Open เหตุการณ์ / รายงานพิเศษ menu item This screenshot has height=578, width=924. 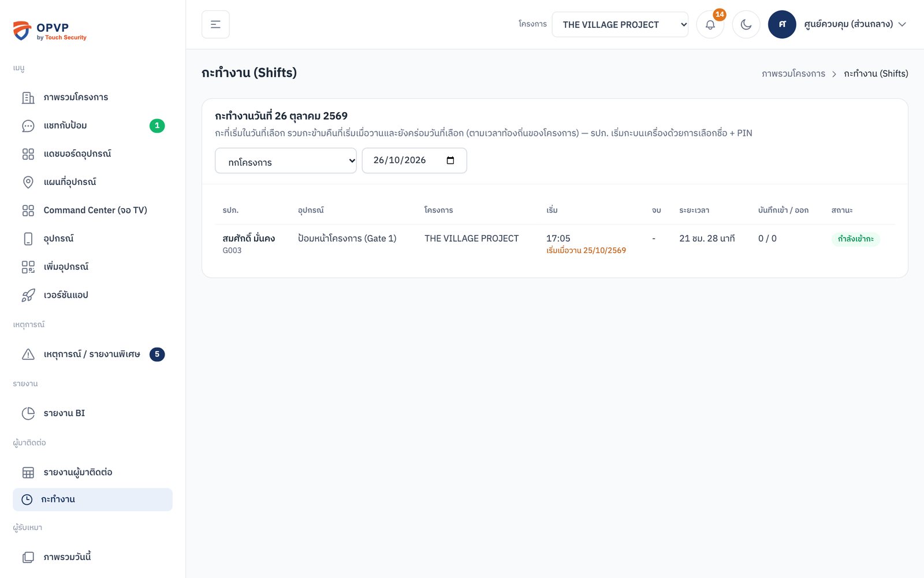coord(92,354)
